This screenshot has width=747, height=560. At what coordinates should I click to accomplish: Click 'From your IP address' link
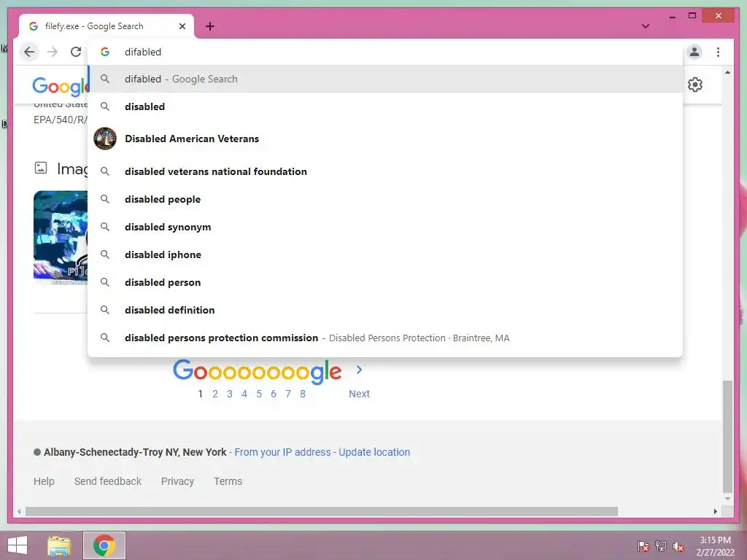282,452
